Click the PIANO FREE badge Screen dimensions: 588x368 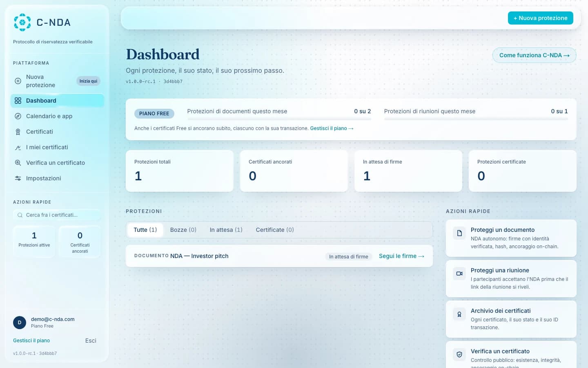pos(154,114)
